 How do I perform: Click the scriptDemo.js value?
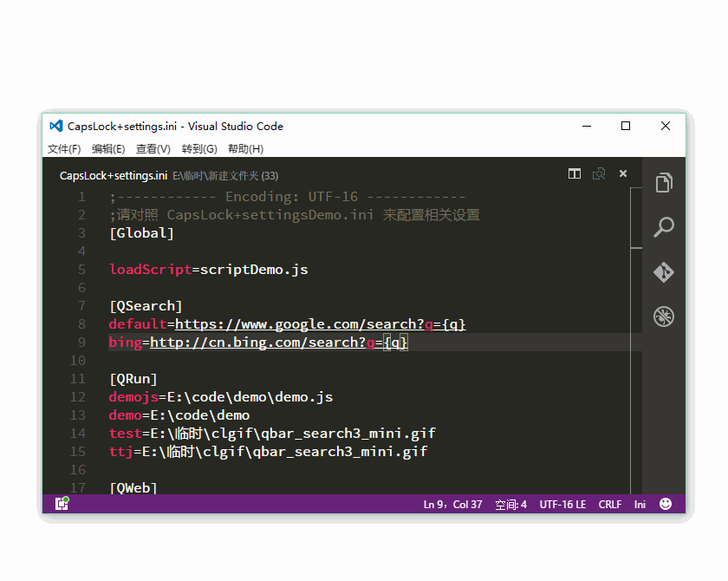point(254,270)
